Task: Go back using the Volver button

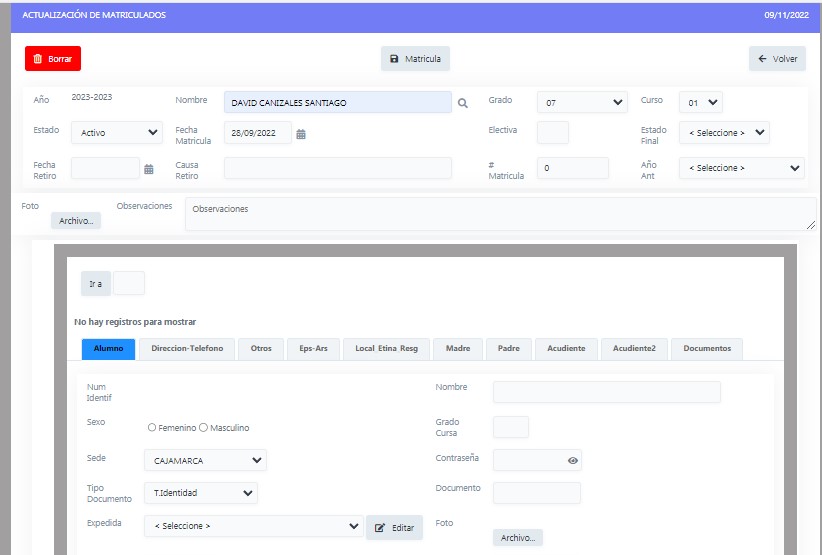Action: pos(777,59)
